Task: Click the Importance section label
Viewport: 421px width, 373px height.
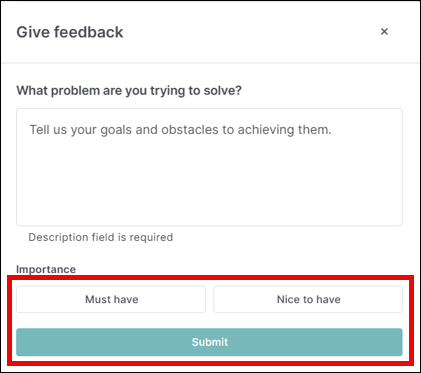Action: pyautogui.click(x=46, y=269)
